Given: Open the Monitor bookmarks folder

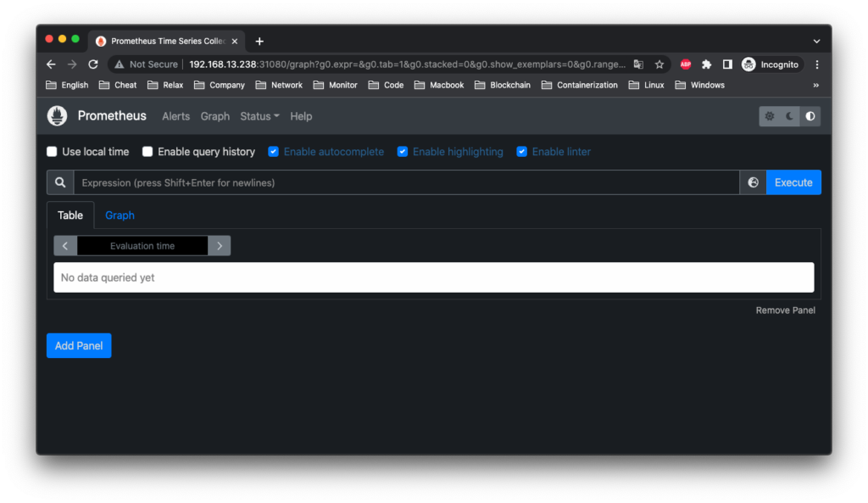Looking at the screenshot, I should tap(335, 85).
